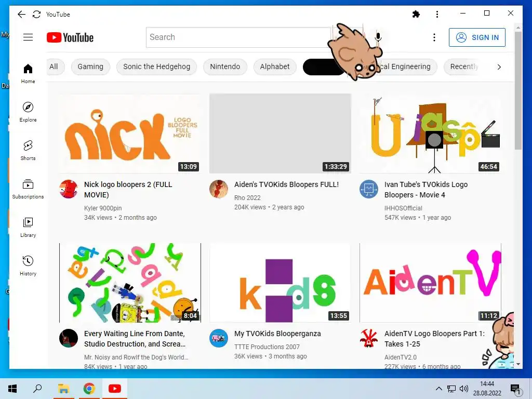Open Library in the sidebar
Viewport: 532px width, 399px height.
click(28, 228)
